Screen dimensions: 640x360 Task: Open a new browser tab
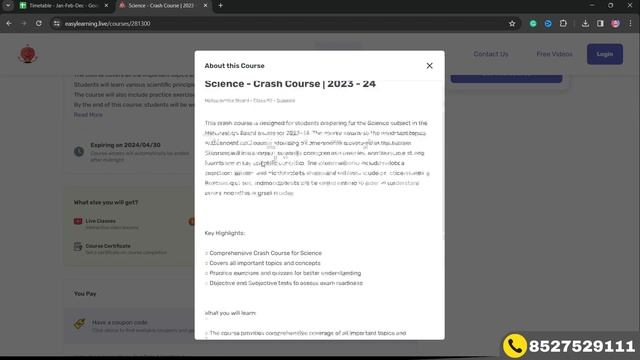220,6
